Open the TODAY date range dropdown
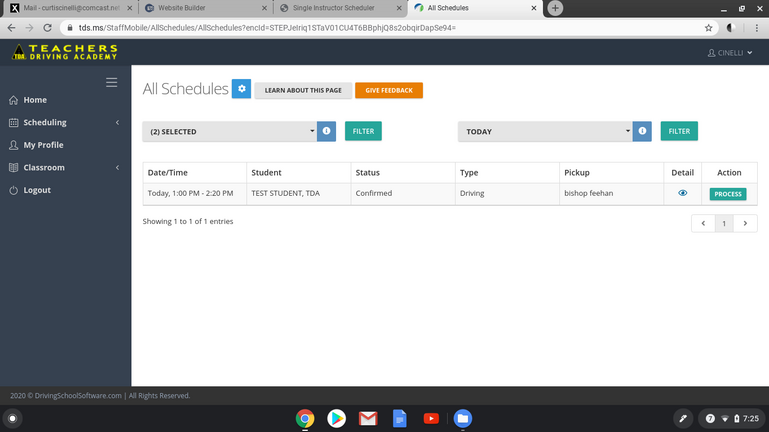 pyautogui.click(x=546, y=131)
